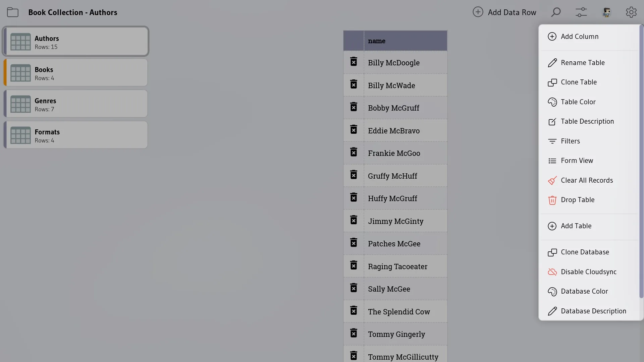Select the Authors table

[76, 42]
